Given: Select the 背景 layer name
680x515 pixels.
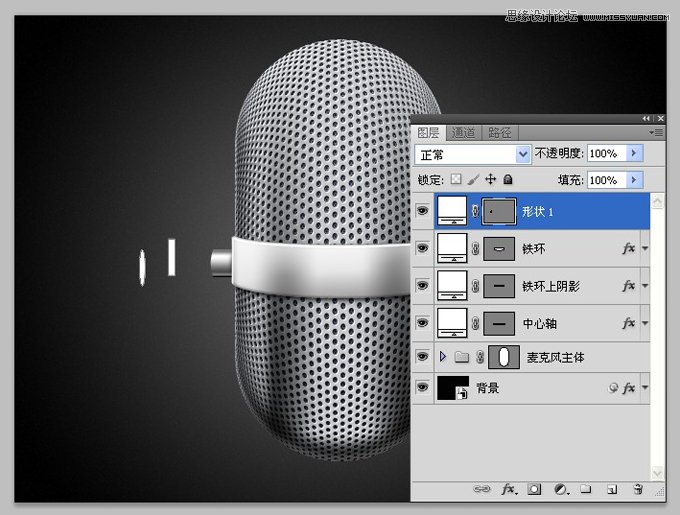Looking at the screenshot, I should coord(487,388).
